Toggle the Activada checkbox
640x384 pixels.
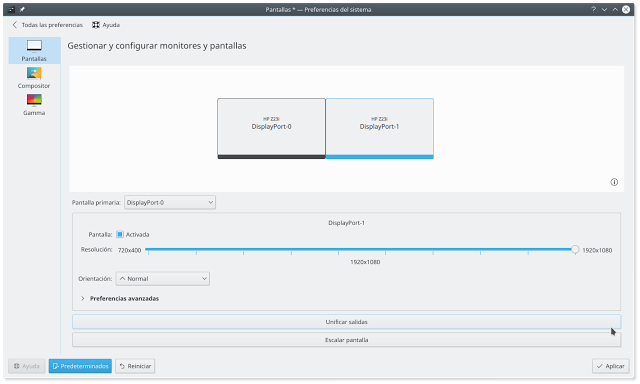(120, 234)
